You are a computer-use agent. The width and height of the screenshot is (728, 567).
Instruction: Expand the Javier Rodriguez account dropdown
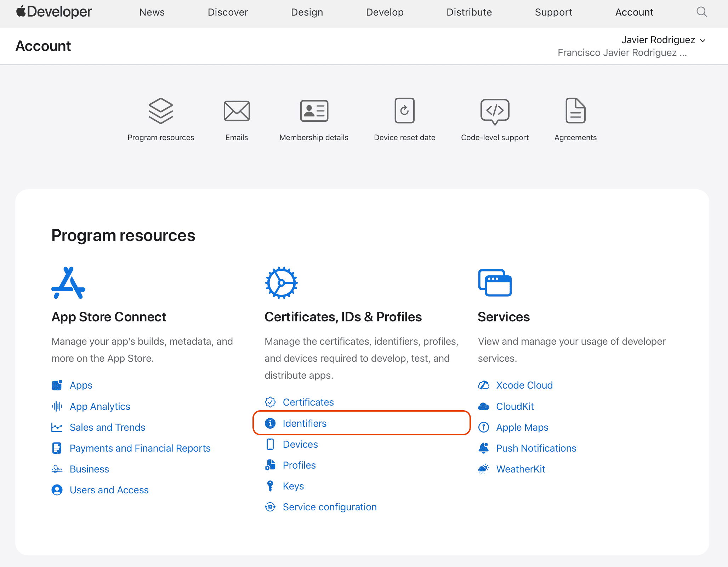click(663, 40)
